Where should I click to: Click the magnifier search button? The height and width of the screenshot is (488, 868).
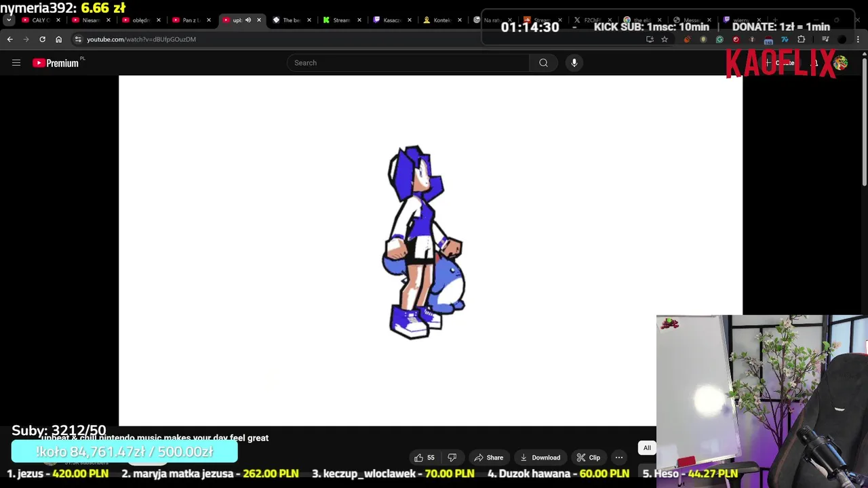click(x=543, y=63)
